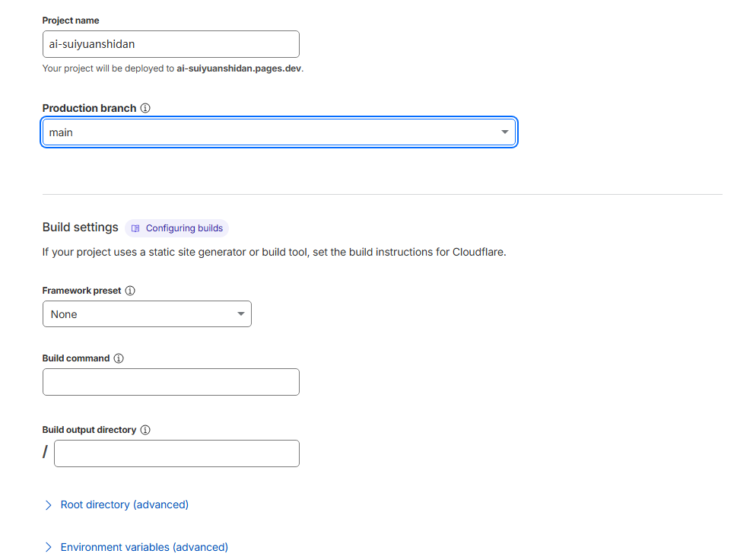The width and height of the screenshot is (737, 560).
Task: Click the Project name label
Action: point(71,21)
